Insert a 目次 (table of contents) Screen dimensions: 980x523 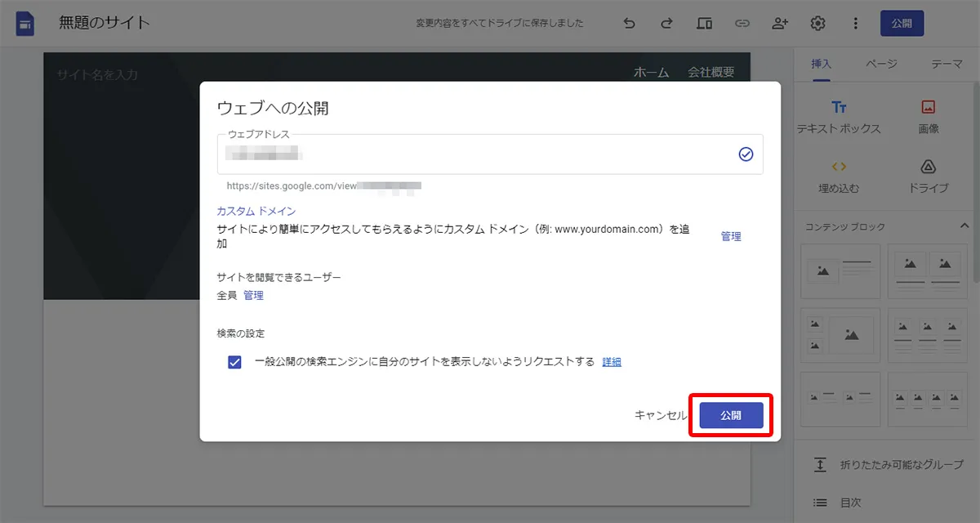coord(819,503)
